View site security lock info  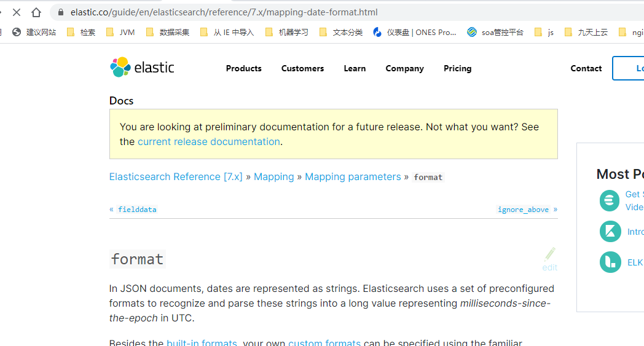pyautogui.click(x=61, y=12)
